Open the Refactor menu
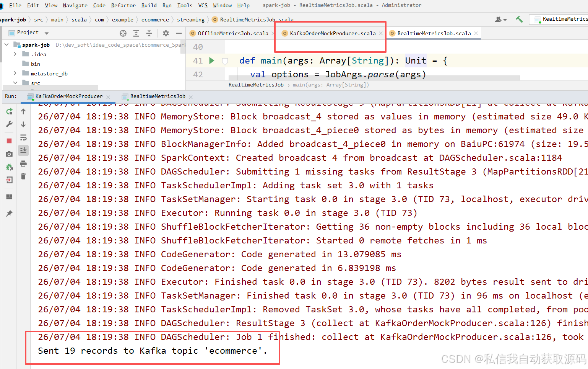The width and height of the screenshot is (588, 369). 123,5
